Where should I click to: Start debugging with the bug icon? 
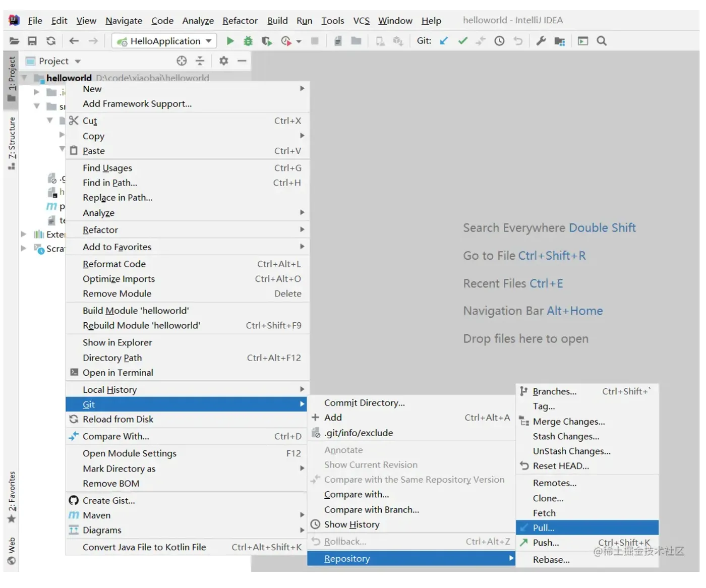click(248, 41)
